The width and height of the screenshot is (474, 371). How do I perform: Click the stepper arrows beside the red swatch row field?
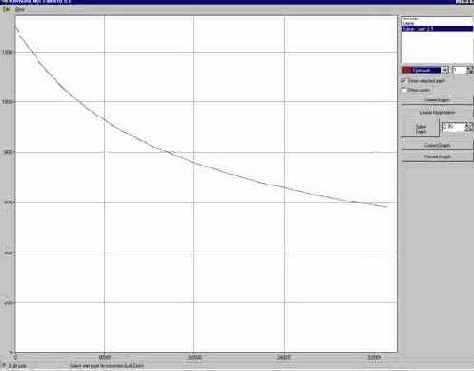pos(470,70)
